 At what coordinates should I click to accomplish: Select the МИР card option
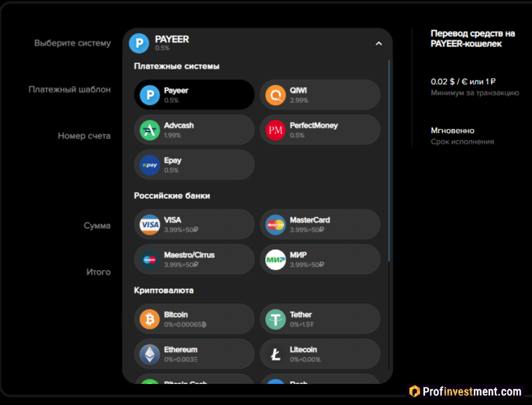click(x=320, y=259)
